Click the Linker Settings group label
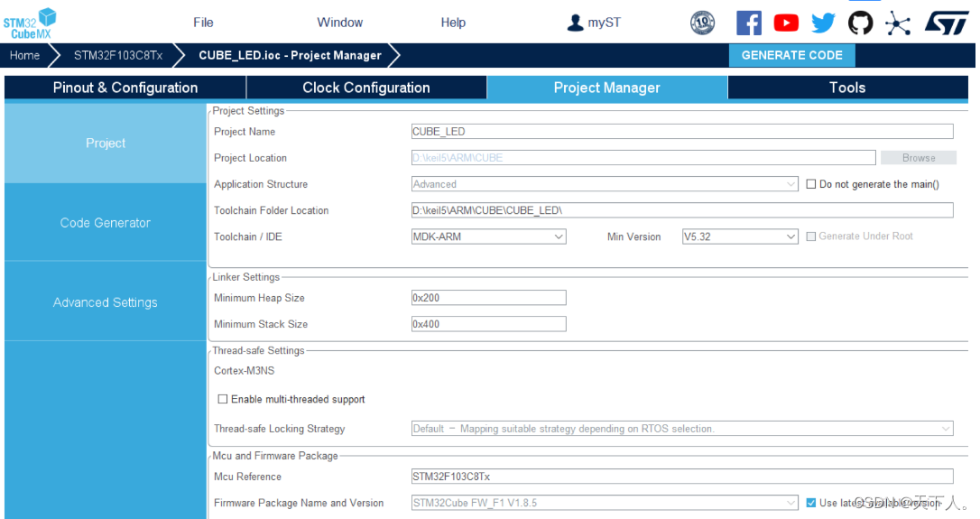This screenshot has height=519, width=980. pos(246,277)
